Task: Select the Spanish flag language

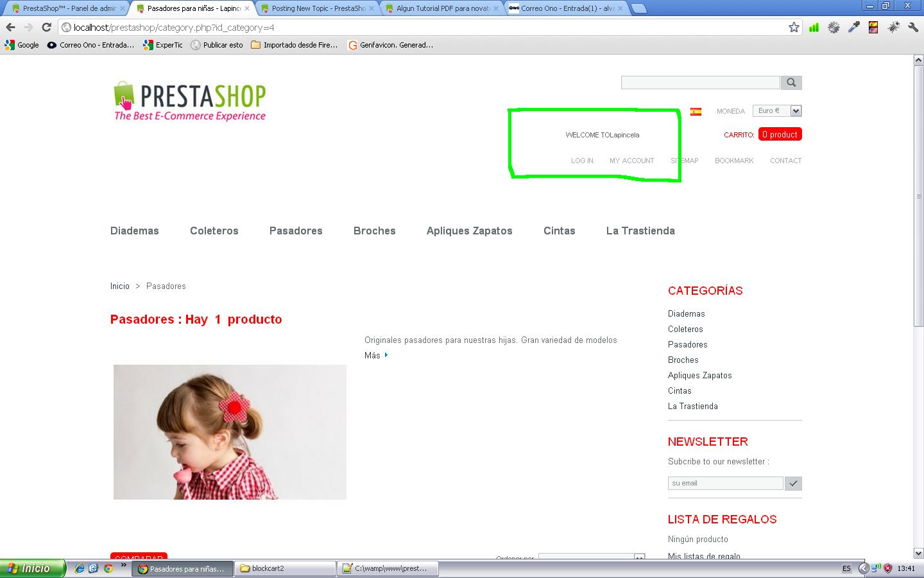Action: coord(696,111)
